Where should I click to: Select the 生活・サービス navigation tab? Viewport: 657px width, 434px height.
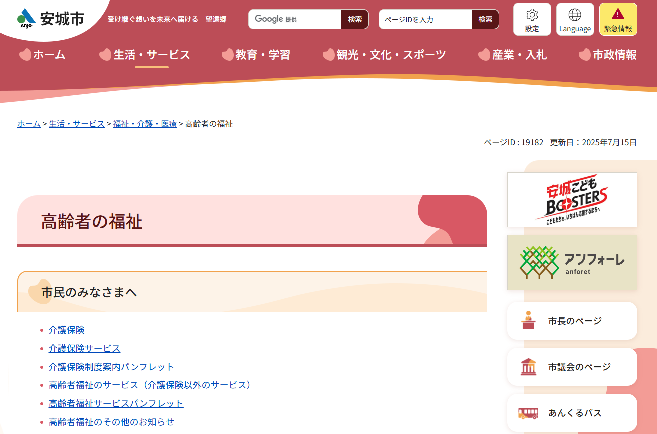click(x=144, y=55)
